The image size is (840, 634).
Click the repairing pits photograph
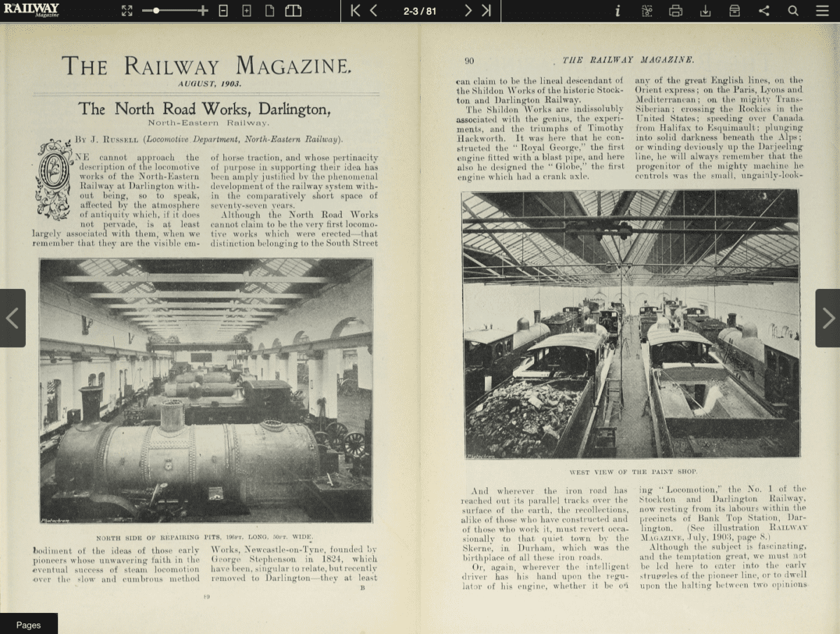[x=206, y=391]
